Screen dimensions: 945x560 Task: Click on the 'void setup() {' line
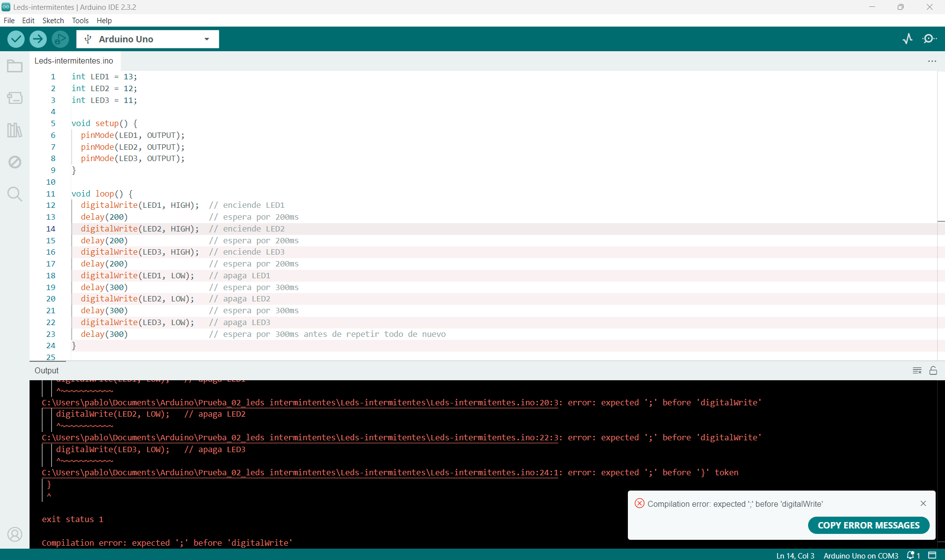[104, 124]
